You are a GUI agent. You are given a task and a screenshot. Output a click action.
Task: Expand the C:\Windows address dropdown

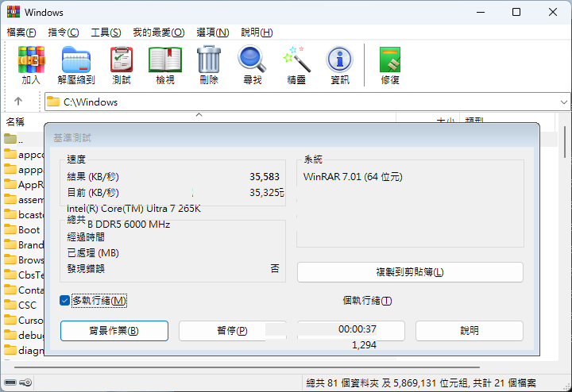coord(563,102)
